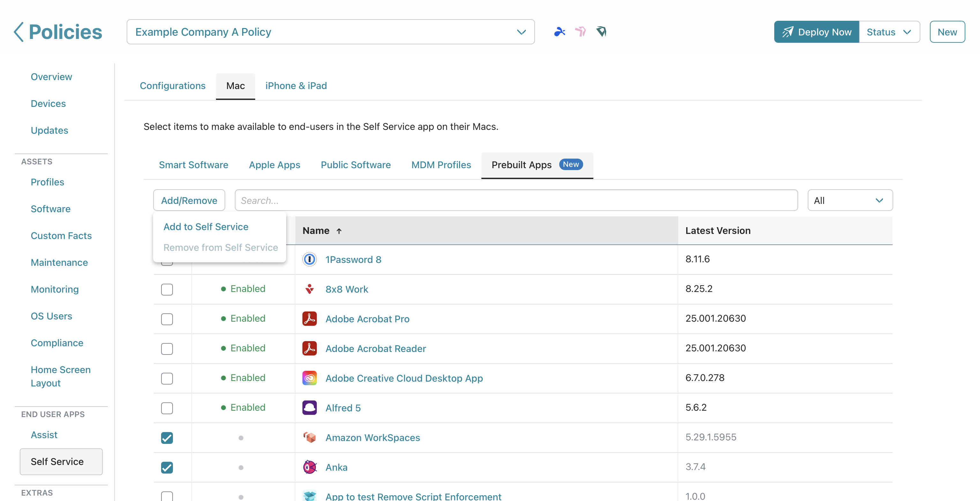Select the Alfred 5 row checkbox

[167, 408]
